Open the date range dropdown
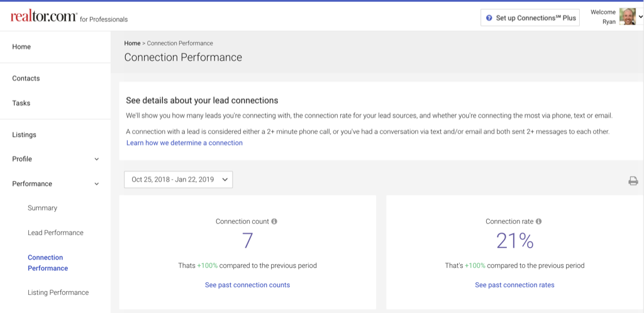The width and height of the screenshot is (644, 313). tap(179, 180)
